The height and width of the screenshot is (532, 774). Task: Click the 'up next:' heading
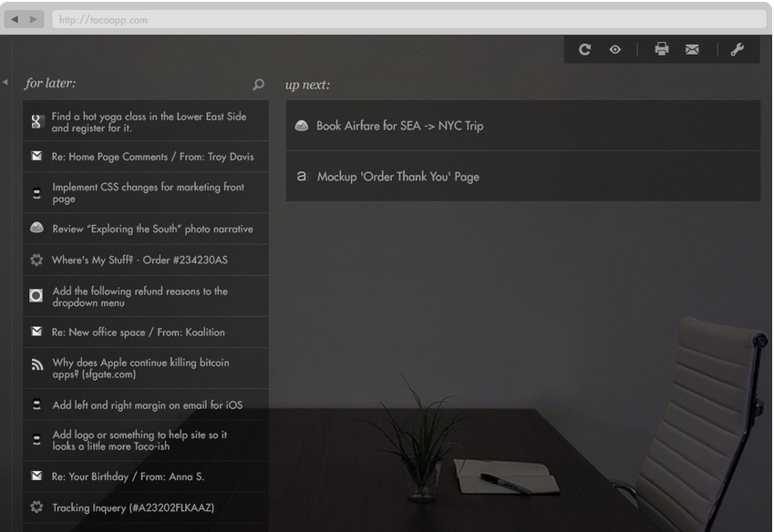click(307, 85)
